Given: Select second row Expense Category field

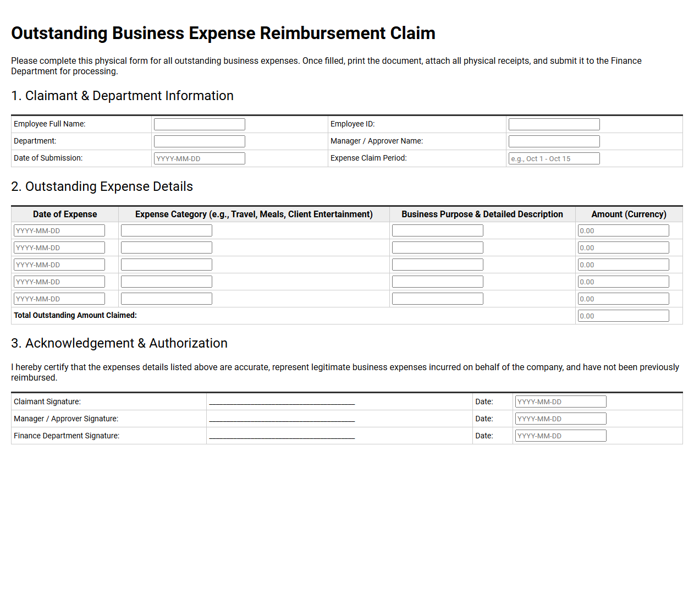Looking at the screenshot, I should pyautogui.click(x=167, y=248).
